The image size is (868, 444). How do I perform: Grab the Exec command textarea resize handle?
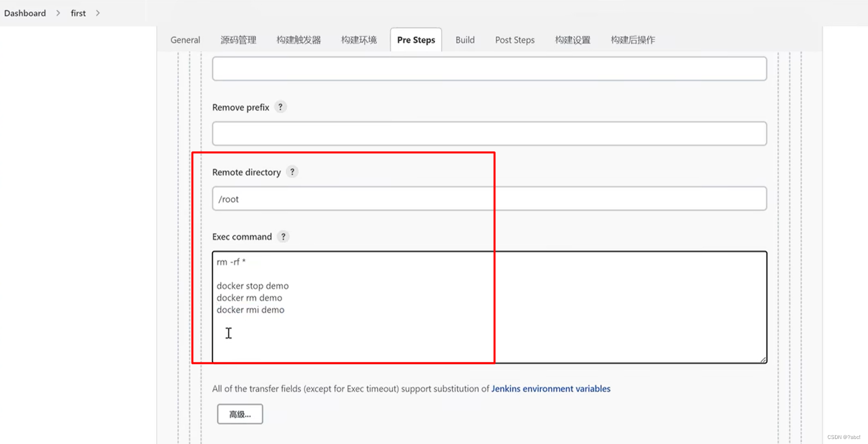[763, 359]
